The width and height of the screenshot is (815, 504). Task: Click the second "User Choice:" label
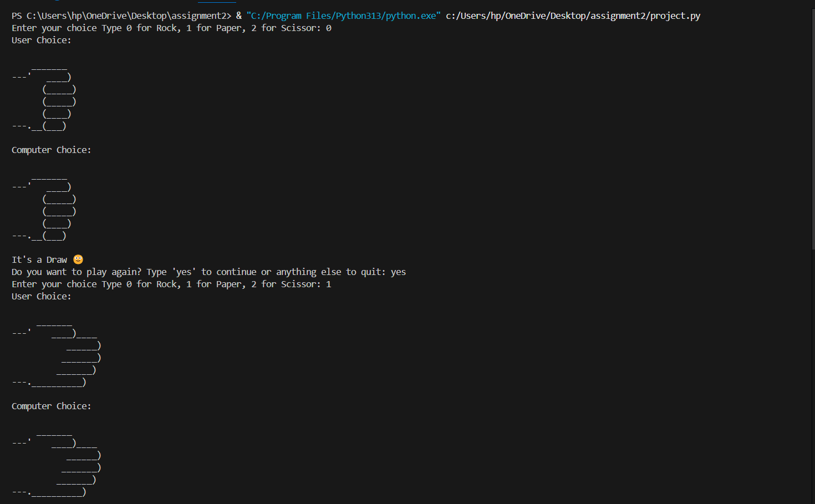(42, 296)
